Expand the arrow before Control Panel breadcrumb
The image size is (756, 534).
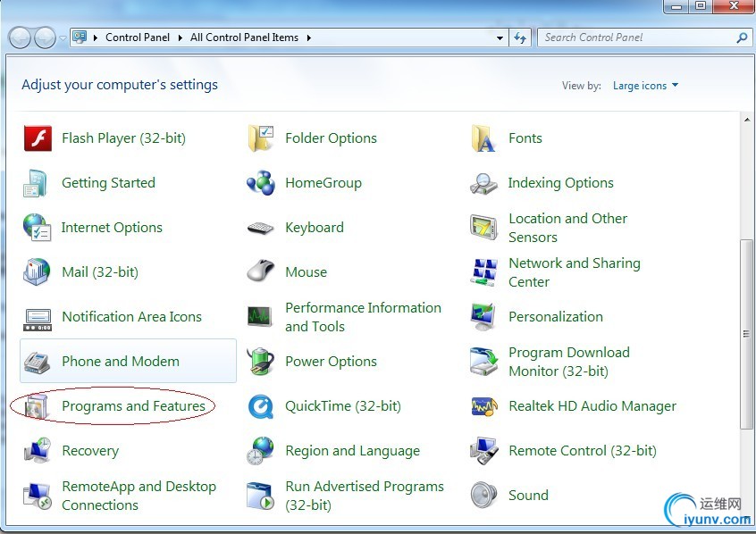[95, 38]
